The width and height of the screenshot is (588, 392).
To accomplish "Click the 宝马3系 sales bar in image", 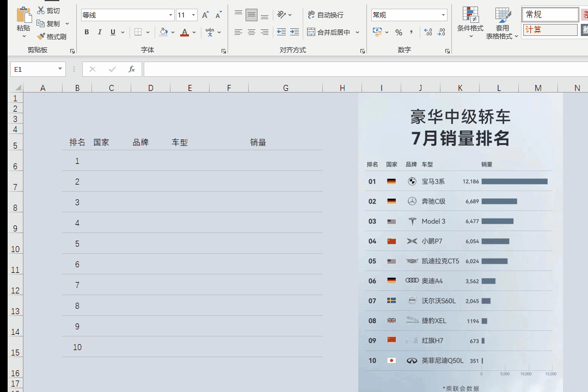I will click(514, 181).
